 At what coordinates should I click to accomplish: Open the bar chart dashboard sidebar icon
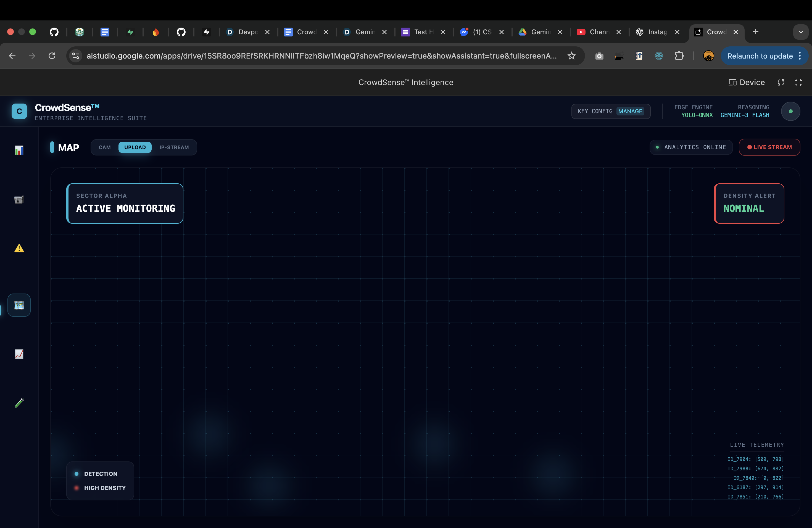click(x=19, y=151)
